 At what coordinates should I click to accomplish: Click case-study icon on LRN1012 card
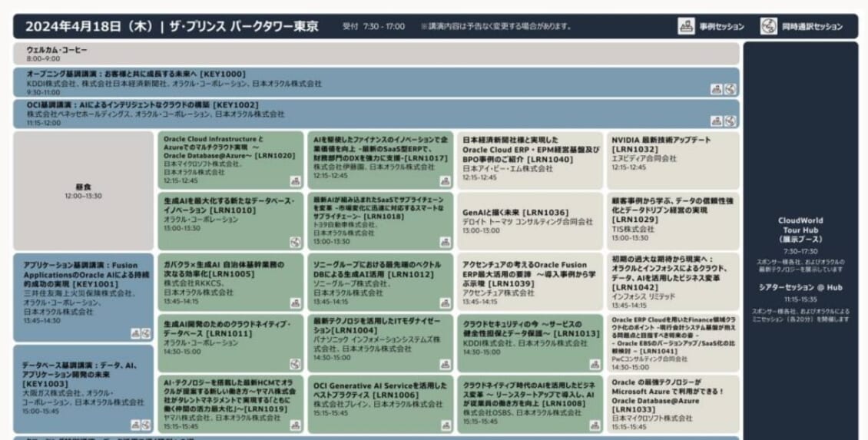(x=445, y=303)
